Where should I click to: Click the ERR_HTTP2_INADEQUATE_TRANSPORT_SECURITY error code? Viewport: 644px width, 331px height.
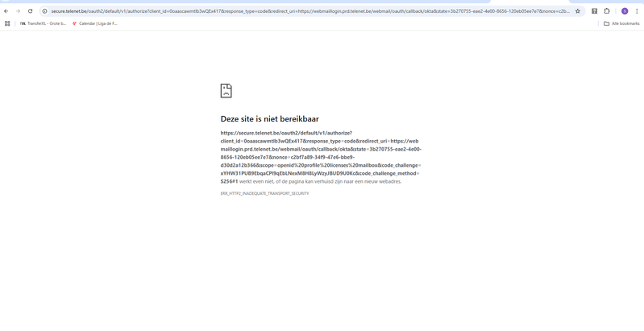[x=264, y=193]
